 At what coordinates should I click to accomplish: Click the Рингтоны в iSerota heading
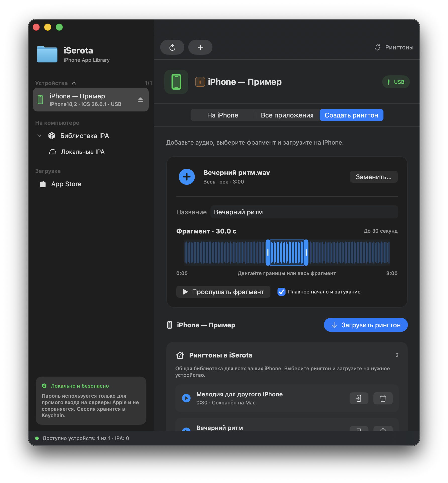221,355
